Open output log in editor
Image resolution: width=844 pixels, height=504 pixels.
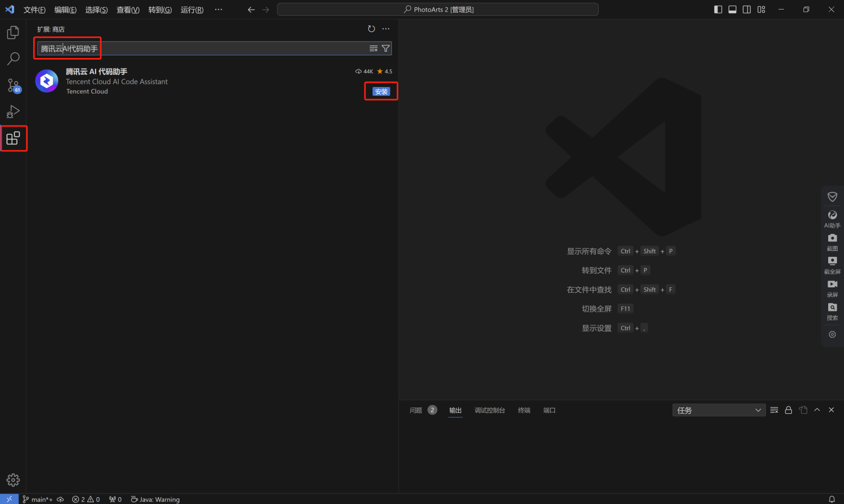coord(803,410)
